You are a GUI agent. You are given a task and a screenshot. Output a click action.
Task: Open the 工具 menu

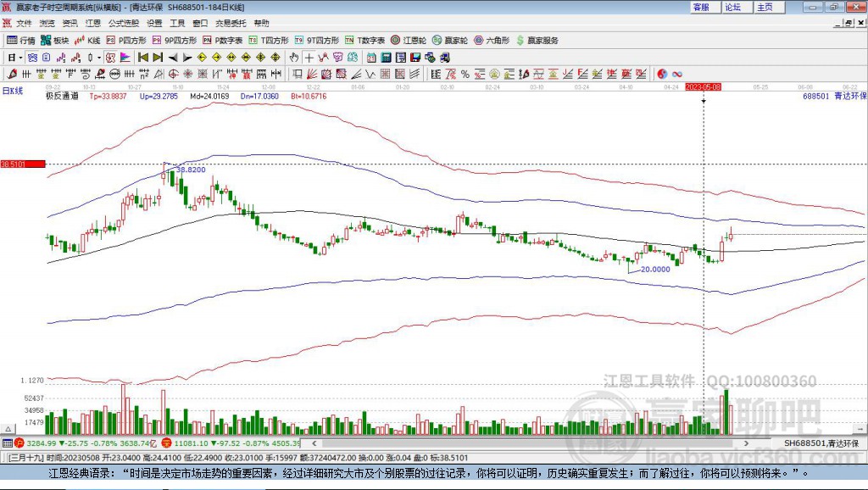pos(176,23)
